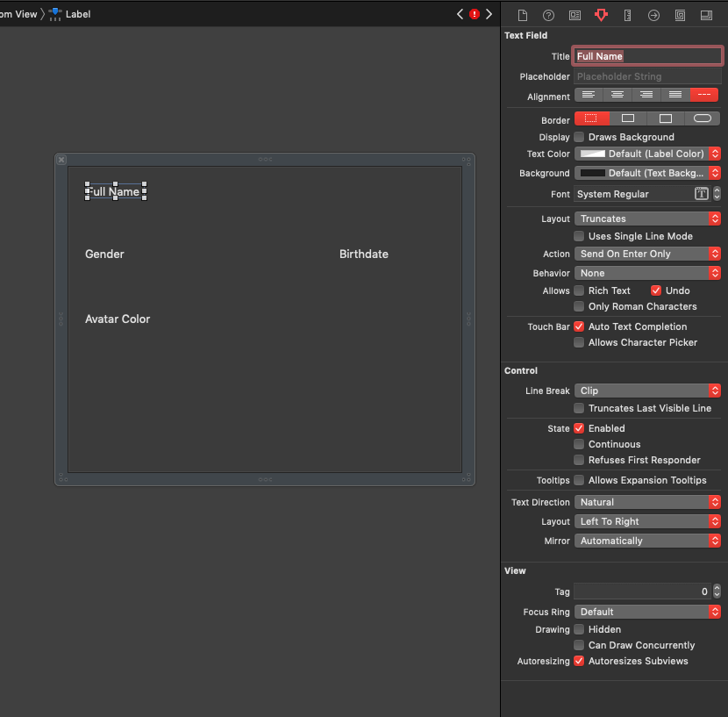
Task: Choose center text alignment
Action: pyautogui.click(x=617, y=95)
